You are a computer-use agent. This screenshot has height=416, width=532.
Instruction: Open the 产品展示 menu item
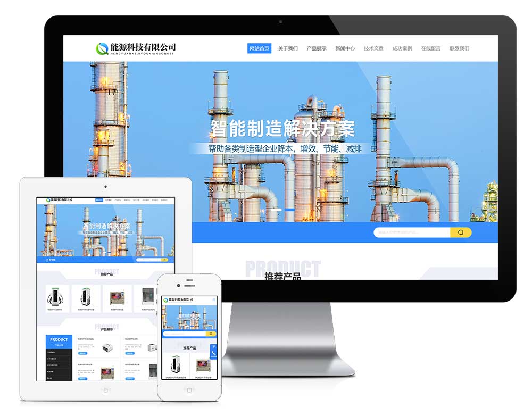click(x=317, y=48)
